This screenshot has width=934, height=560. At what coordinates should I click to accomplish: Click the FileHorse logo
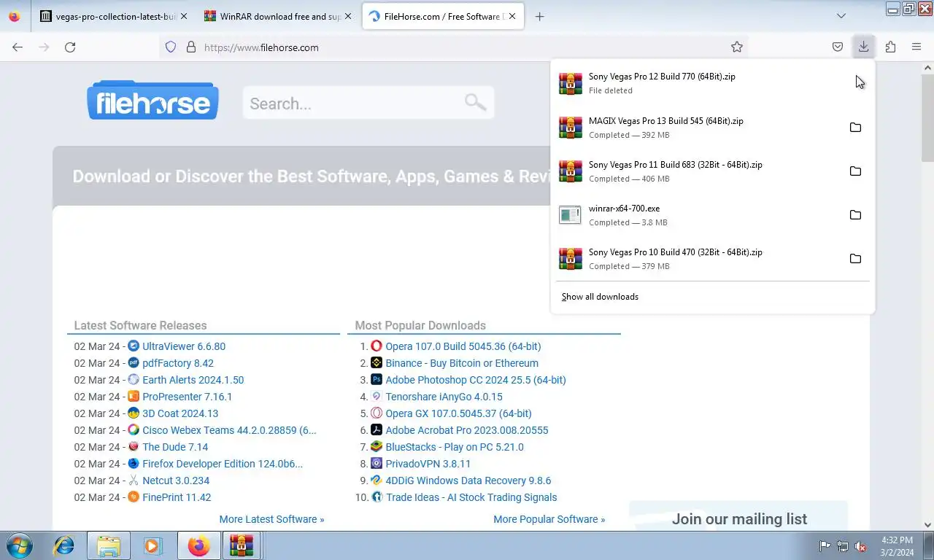click(153, 100)
